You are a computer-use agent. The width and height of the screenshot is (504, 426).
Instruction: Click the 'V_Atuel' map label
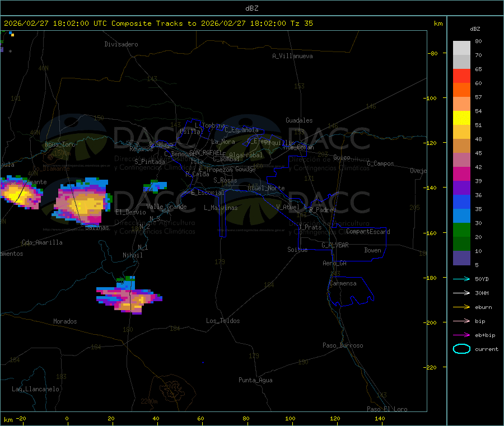click(288, 207)
